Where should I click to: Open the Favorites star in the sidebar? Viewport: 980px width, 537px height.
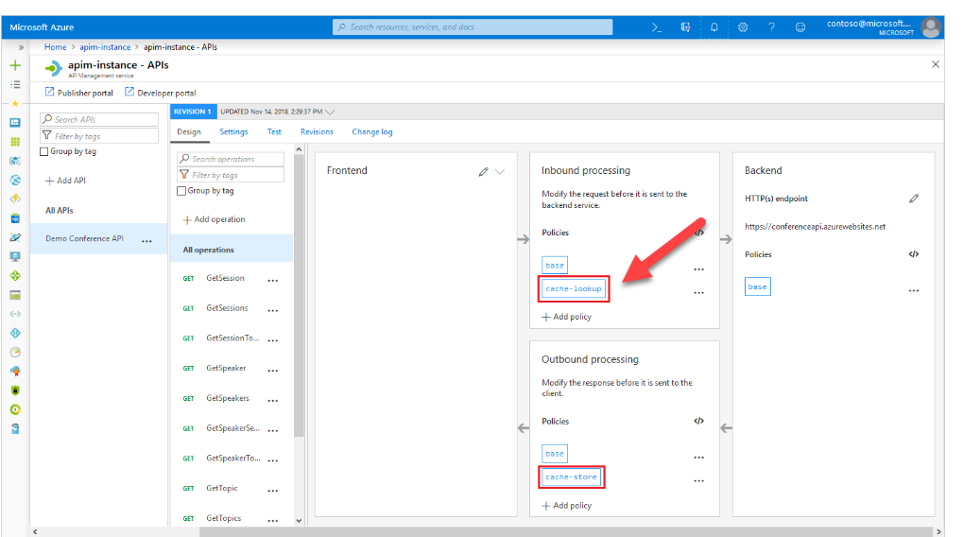point(16,104)
